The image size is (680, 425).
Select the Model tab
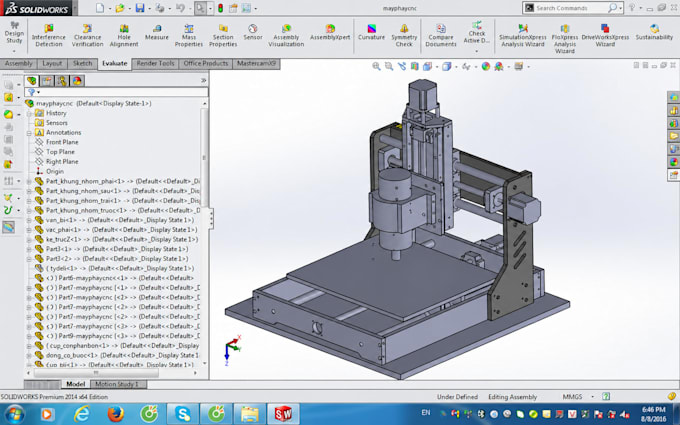(x=75, y=384)
